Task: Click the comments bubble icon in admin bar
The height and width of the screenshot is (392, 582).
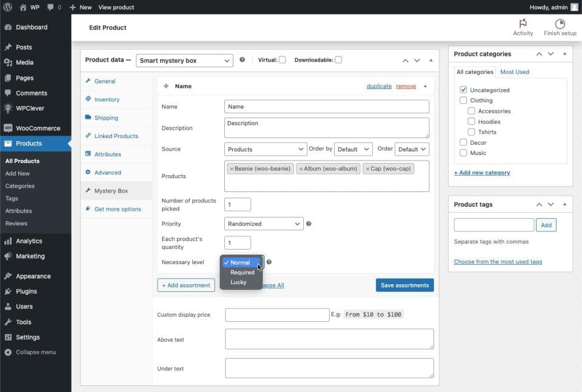Action: pyautogui.click(x=50, y=7)
